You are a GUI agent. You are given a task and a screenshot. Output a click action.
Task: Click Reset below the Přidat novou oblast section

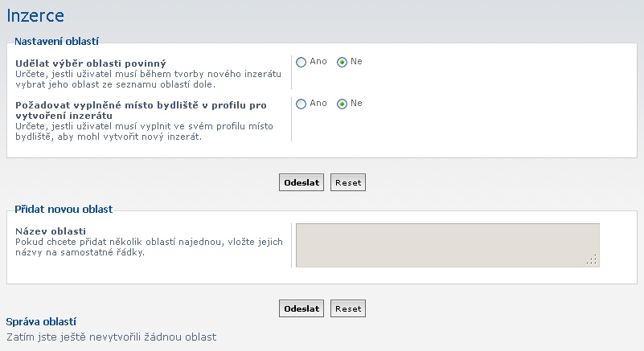348,308
